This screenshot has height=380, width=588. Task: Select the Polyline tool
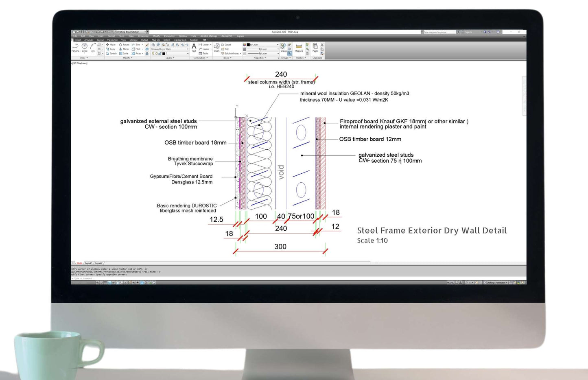(75, 48)
